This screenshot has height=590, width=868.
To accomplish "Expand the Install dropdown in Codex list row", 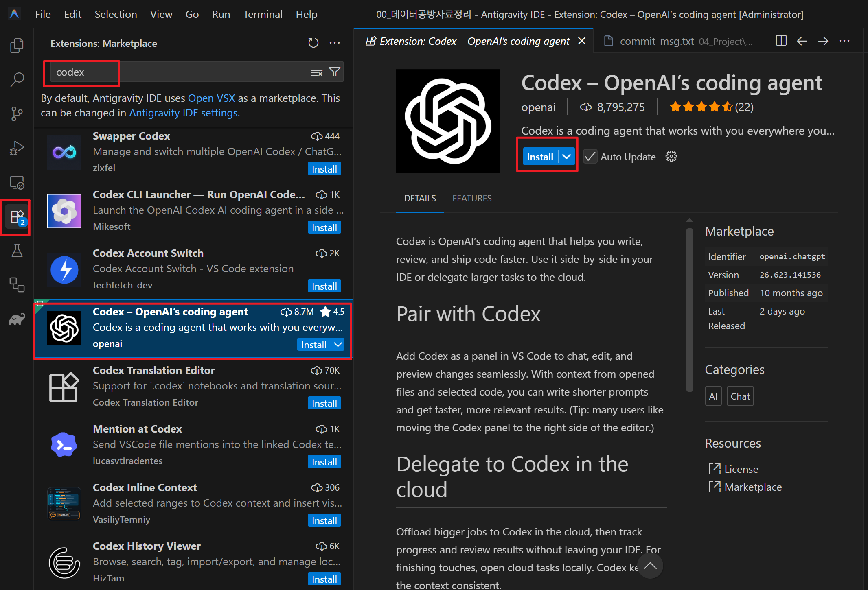I will click(338, 345).
